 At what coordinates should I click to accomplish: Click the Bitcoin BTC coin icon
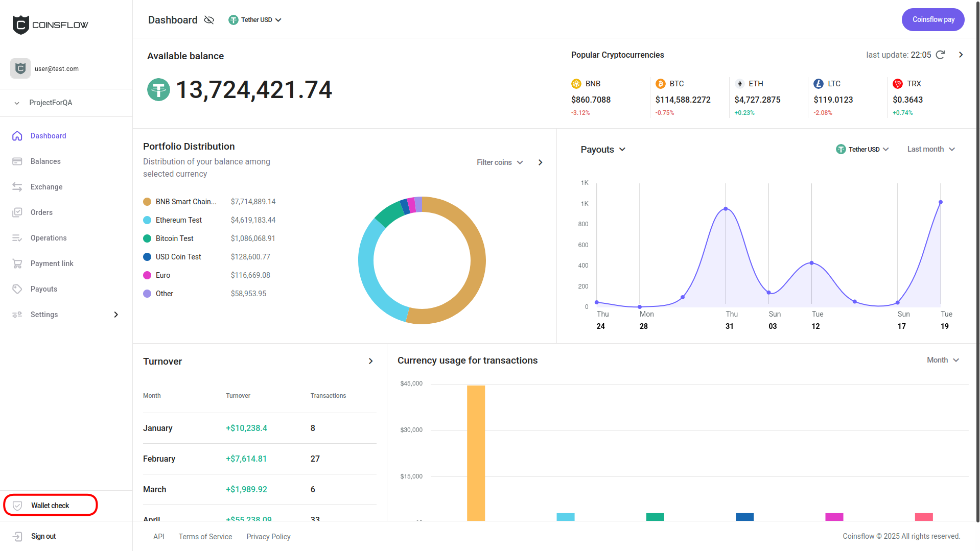click(x=660, y=84)
